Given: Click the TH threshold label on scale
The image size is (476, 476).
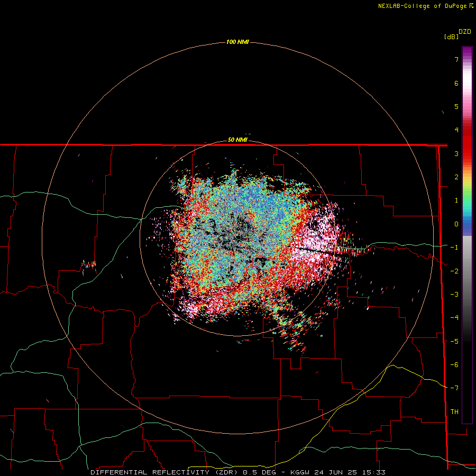Looking at the screenshot, I should click(454, 412).
